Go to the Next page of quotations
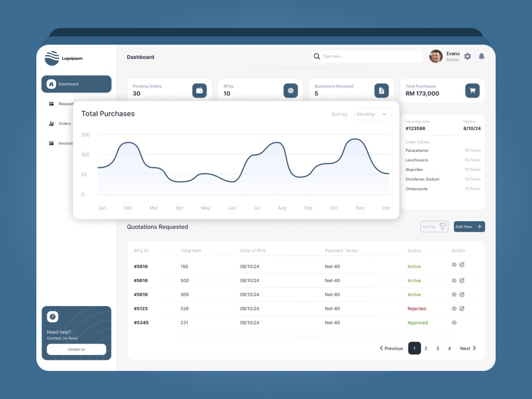Image resolution: width=532 pixels, height=399 pixels. click(468, 349)
